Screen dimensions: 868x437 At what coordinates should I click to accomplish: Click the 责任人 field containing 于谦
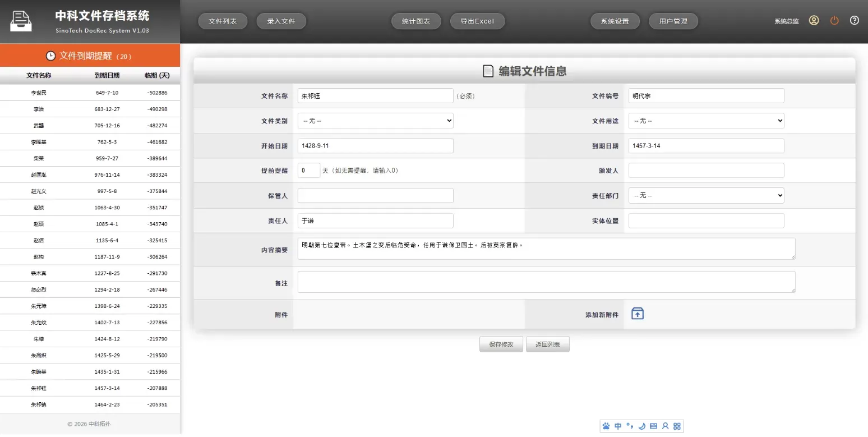375,220
